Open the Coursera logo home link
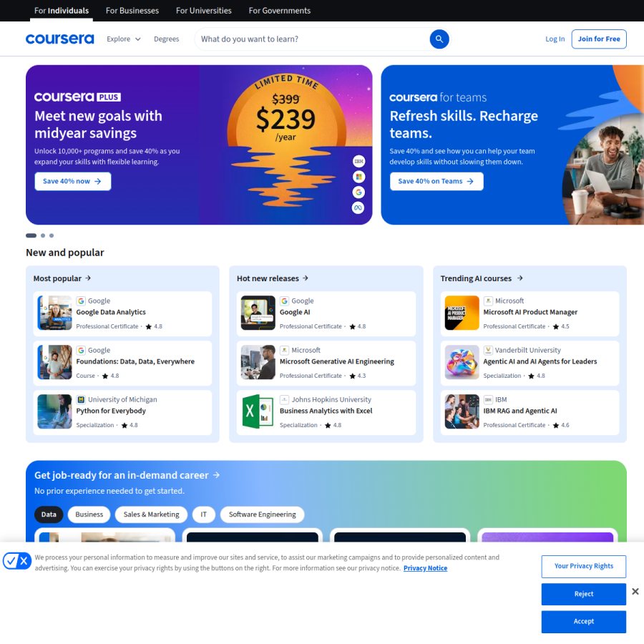This screenshot has height=644, width=644. click(60, 39)
